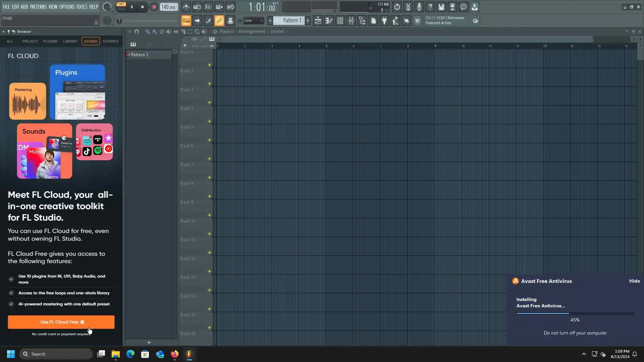Select the Slice tool in playlist toolbar

(x=183, y=32)
